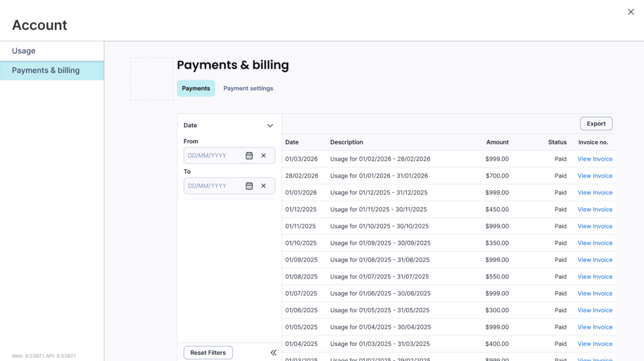View invoice for 01/09/2025 payment
Image resolution: width=644 pixels, height=361 pixels.
tap(595, 260)
